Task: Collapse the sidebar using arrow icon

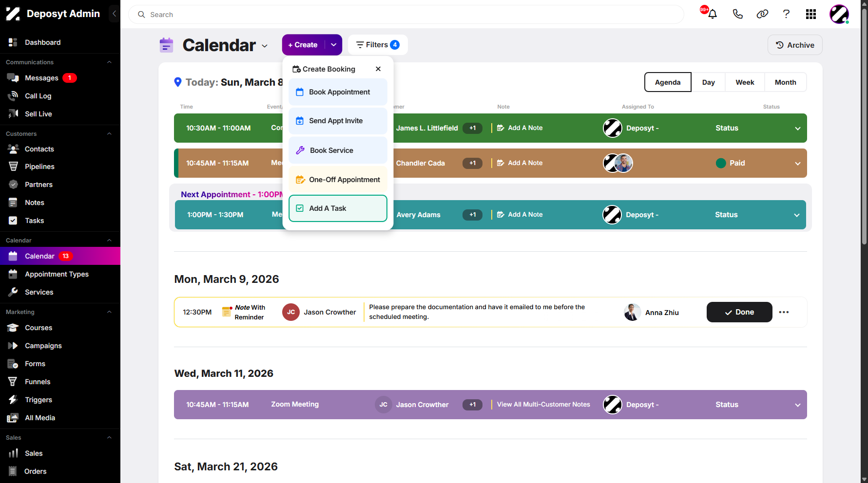Action: point(114,14)
